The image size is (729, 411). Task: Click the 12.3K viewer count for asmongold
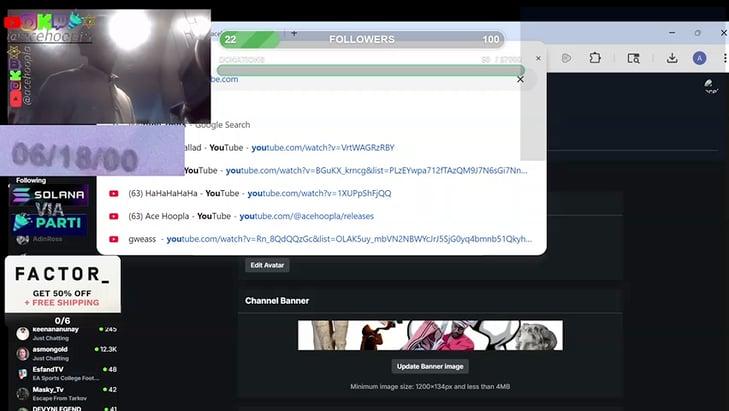point(106,349)
